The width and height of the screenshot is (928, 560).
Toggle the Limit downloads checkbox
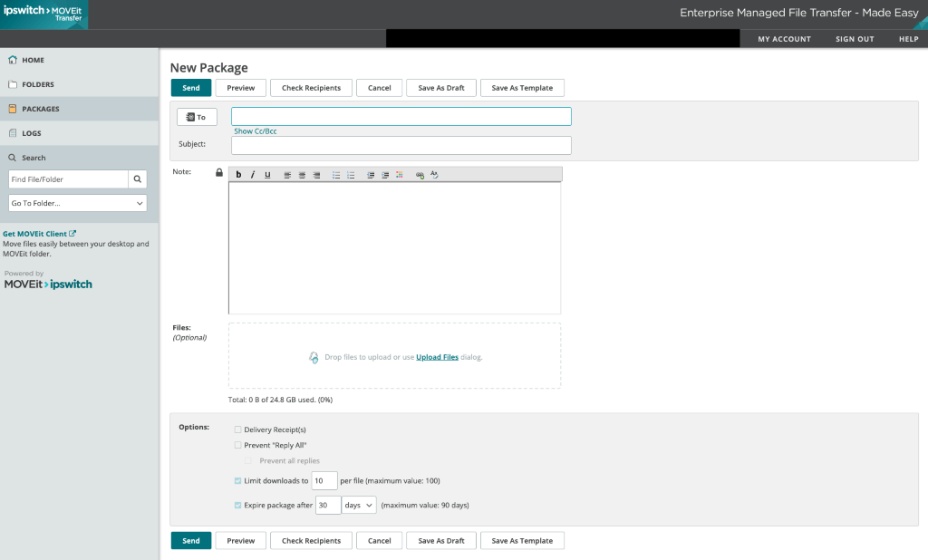(x=237, y=480)
